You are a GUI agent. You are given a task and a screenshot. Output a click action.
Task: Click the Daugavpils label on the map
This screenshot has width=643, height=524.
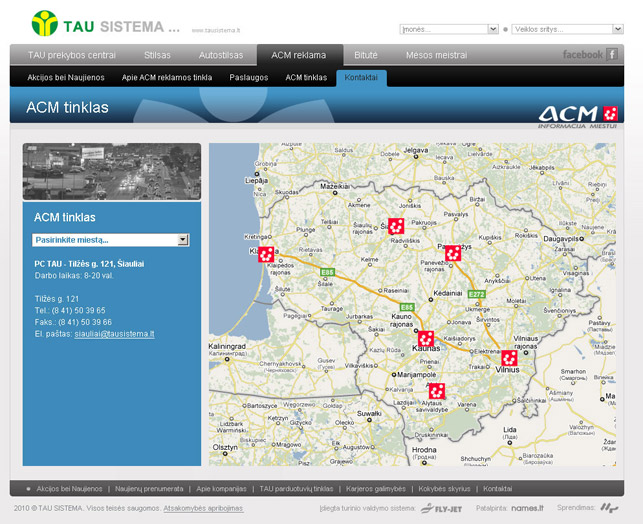pos(561,239)
